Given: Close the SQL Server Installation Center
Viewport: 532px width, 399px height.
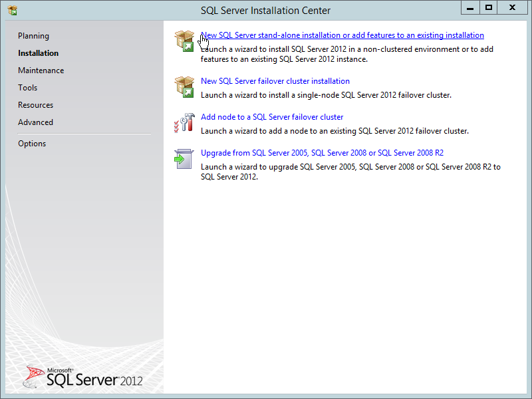Looking at the screenshot, I should (512, 8).
